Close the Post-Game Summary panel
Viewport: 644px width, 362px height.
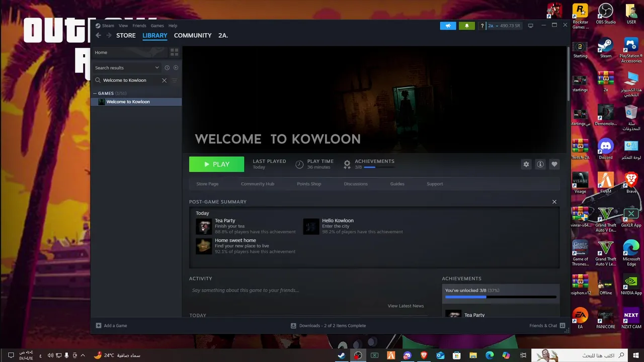(554, 202)
